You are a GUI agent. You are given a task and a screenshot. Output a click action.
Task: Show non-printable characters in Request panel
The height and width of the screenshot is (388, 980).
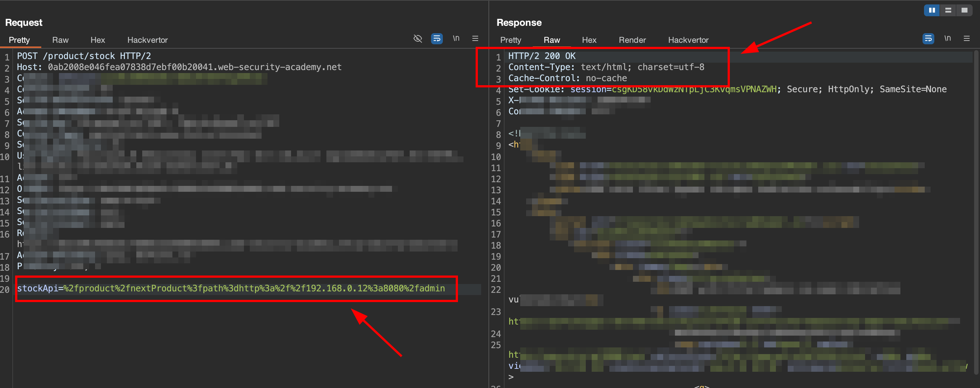click(x=456, y=38)
